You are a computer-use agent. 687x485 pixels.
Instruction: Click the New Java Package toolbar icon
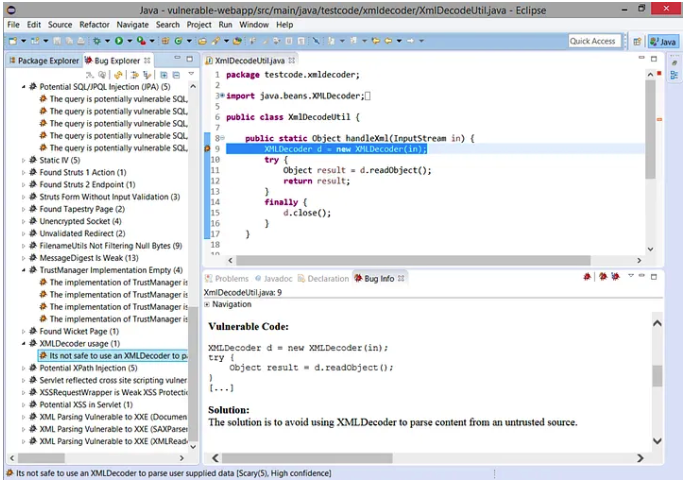click(165, 41)
